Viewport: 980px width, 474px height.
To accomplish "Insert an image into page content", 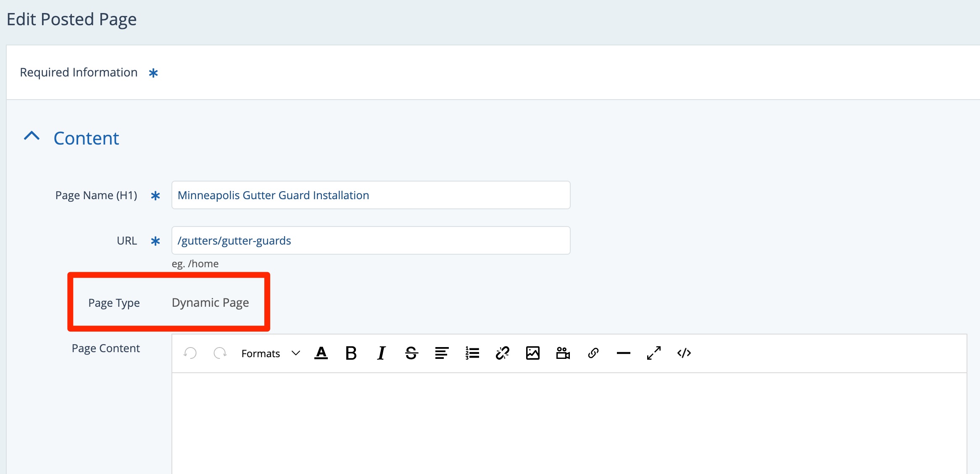I will pos(532,353).
